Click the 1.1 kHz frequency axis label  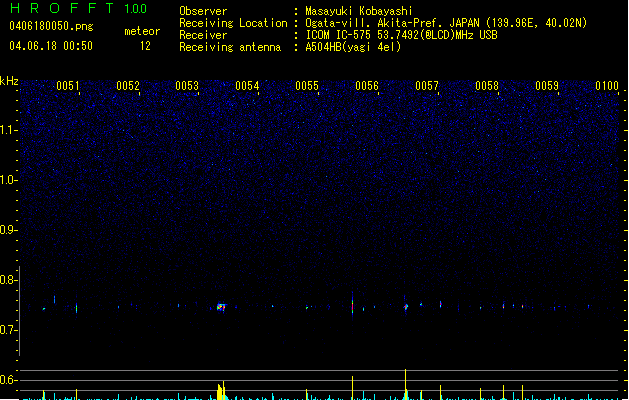pos(8,130)
